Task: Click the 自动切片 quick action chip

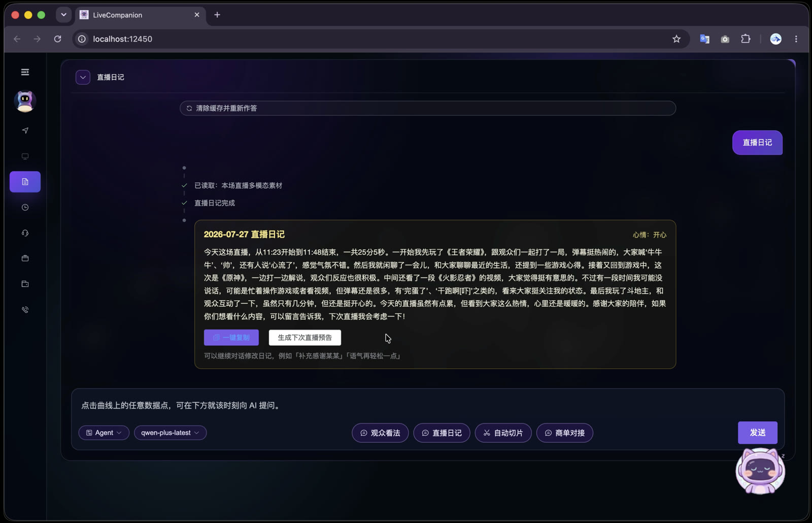Action: [503, 433]
